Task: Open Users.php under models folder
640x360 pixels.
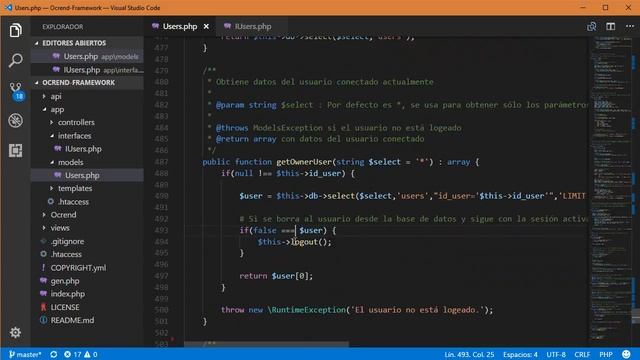Action: coord(87,175)
